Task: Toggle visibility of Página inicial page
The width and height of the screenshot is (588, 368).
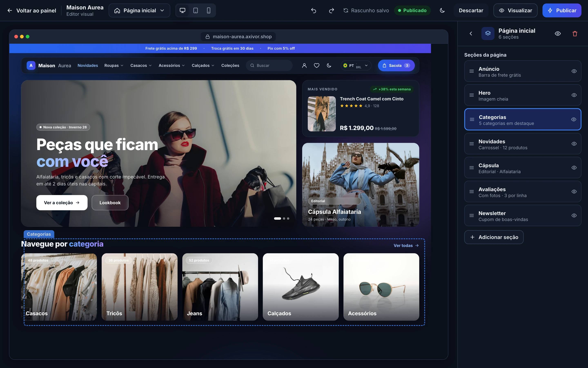Action: click(558, 34)
